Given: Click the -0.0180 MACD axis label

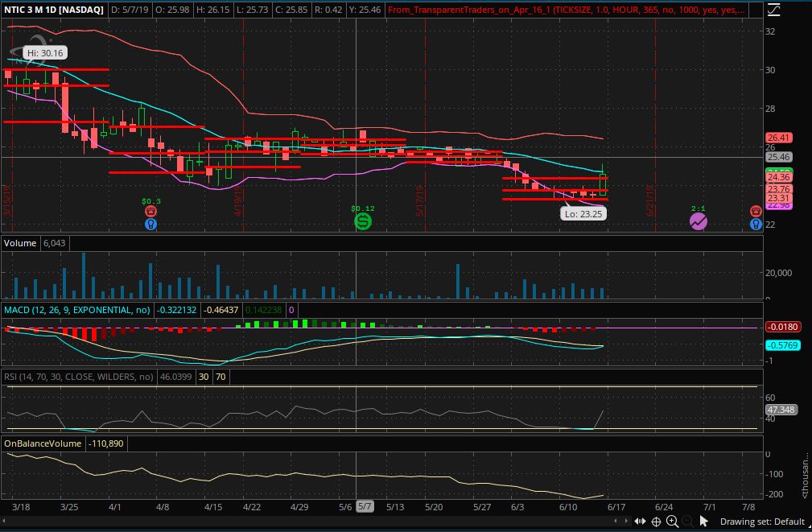Looking at the screenshot, I should click(783, 327).
